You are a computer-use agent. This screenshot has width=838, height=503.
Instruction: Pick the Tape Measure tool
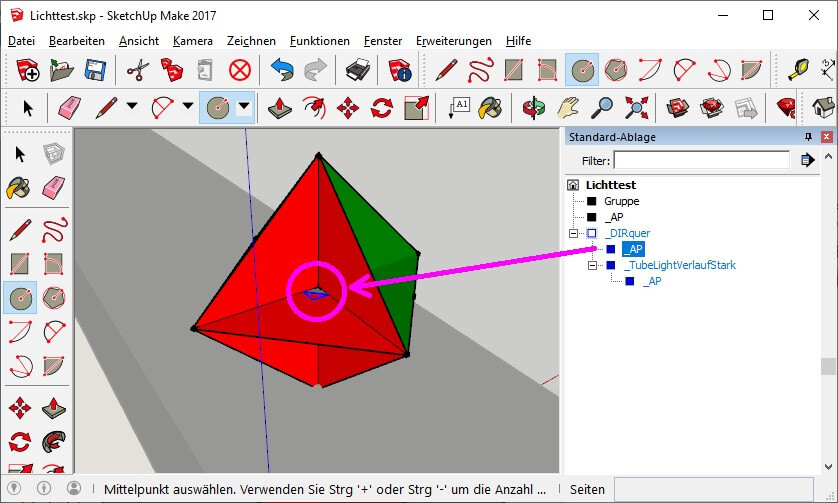[x=798, y=70]
